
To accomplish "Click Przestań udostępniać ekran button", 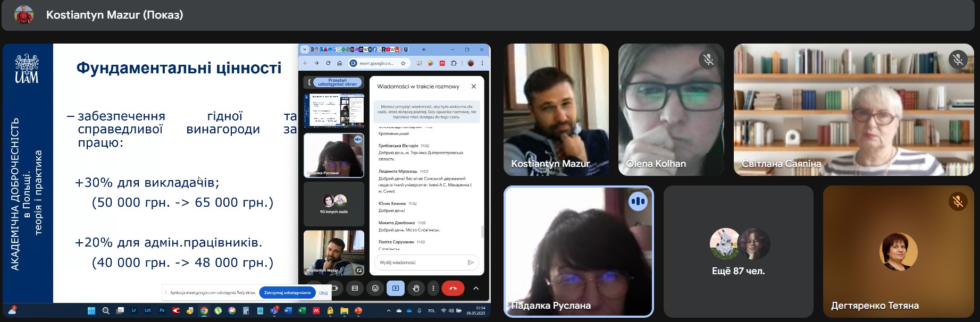I will (338, 82).
